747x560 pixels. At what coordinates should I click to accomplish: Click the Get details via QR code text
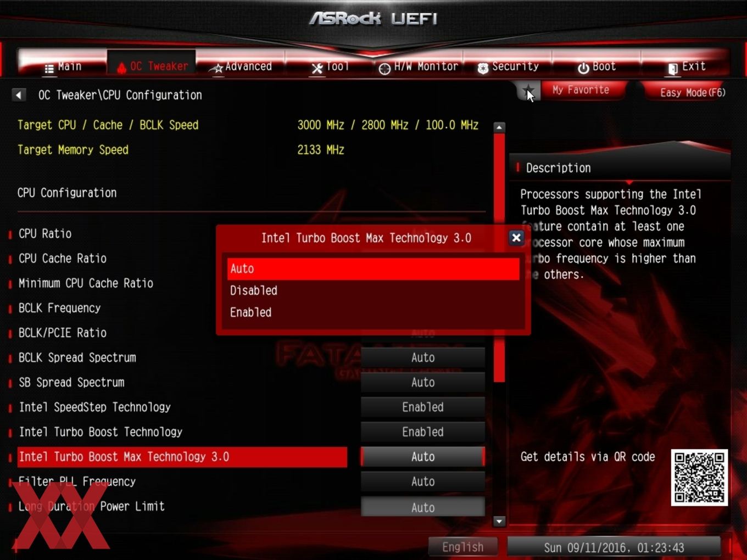588,457
